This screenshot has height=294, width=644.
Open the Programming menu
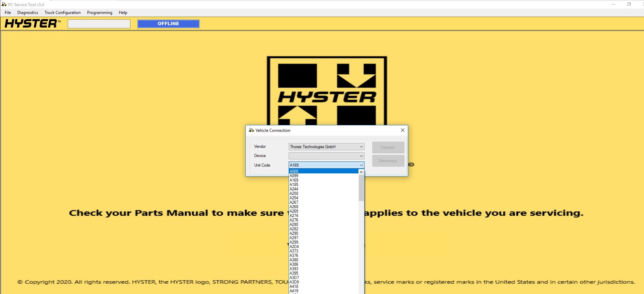[x=99, y=13]
